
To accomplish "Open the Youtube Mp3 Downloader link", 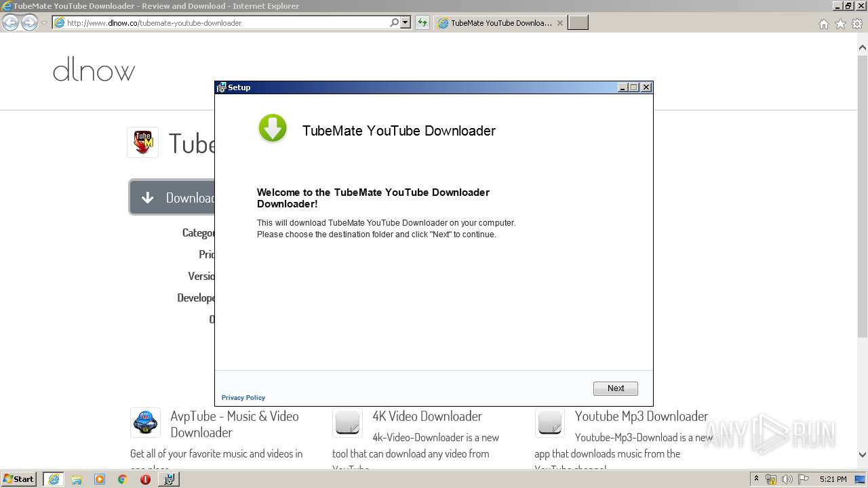I will tap(642, 416).
